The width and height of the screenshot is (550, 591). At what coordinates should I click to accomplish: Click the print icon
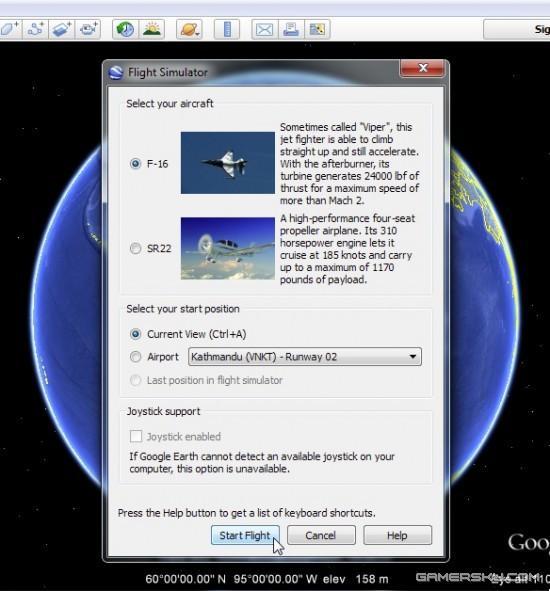[x=291, y=29]
